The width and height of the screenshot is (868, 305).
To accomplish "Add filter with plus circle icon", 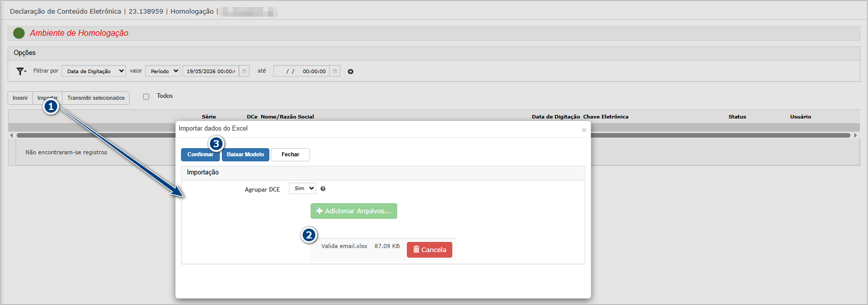I will (350, 72).
